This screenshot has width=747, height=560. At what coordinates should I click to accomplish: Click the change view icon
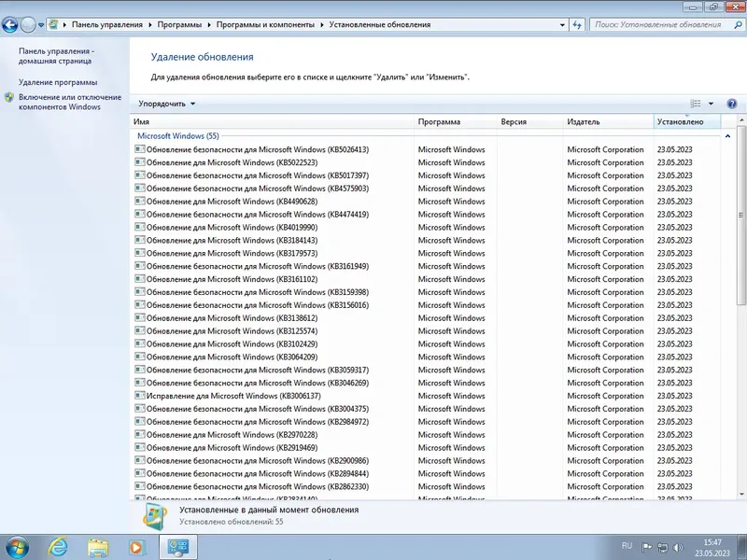tap(696, 104)
